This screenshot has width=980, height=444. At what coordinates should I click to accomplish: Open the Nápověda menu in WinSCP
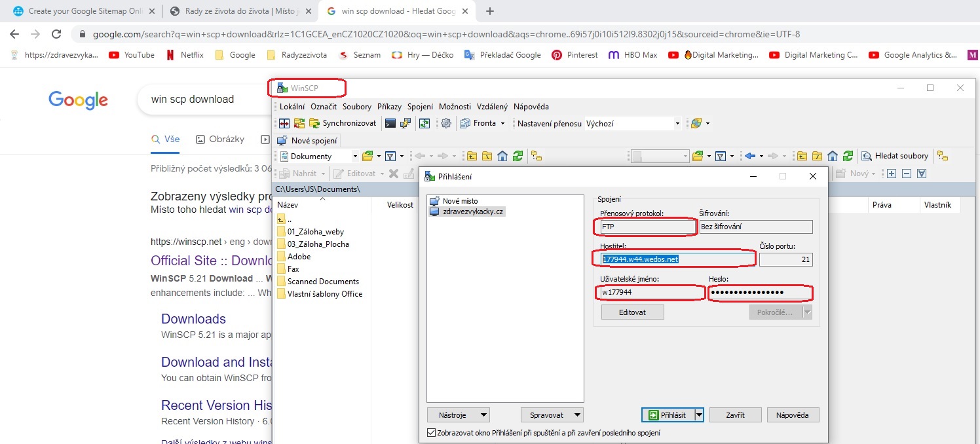(531, 107)
